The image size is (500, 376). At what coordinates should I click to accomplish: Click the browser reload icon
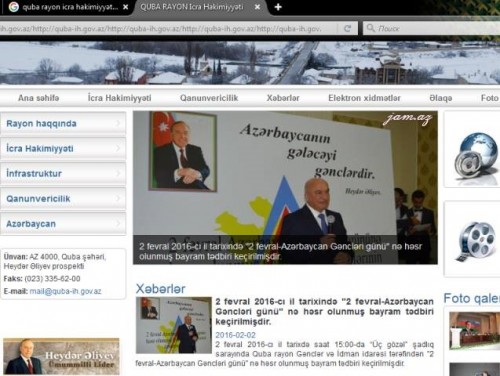347,29
